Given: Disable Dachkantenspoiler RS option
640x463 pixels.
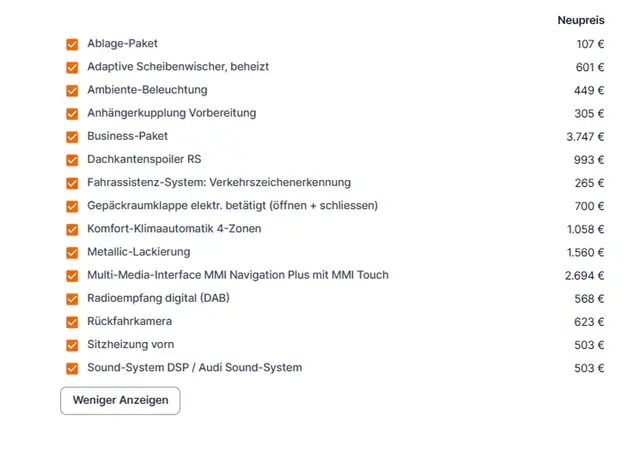Looking at the screenshot, I should coord(72,159).
